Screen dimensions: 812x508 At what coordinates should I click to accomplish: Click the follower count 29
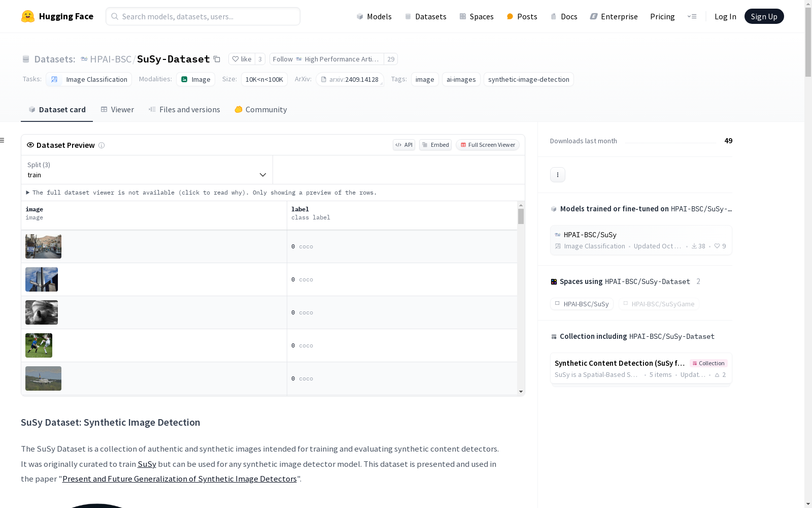click(x=391, y=59)
